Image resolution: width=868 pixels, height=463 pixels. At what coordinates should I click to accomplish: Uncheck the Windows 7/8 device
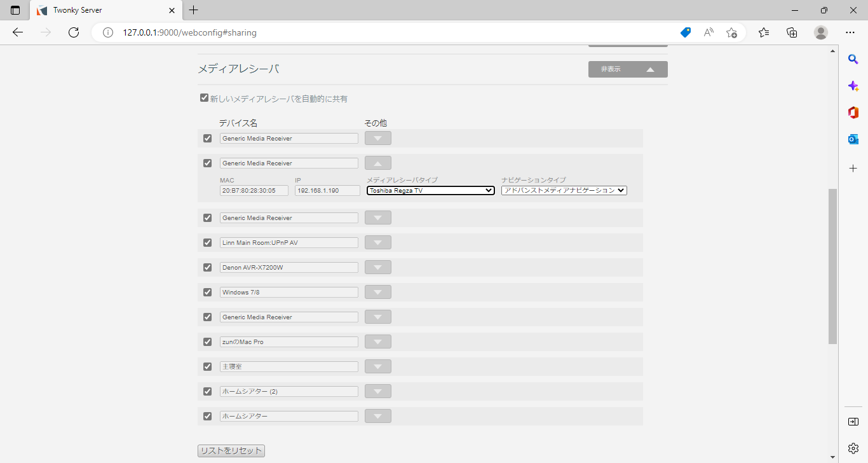tap(207, 292)
